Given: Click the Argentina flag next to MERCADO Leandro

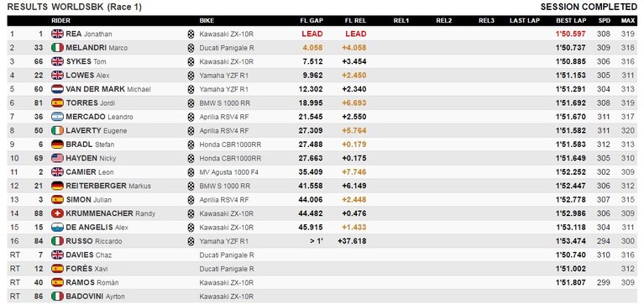Looking at the screenshot, I should (57, 117).
